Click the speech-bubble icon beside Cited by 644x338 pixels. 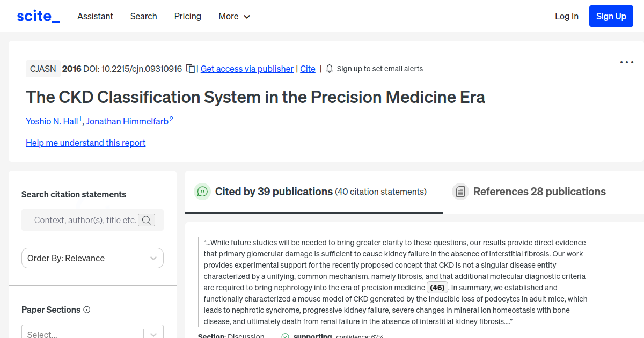click(202, 191)
